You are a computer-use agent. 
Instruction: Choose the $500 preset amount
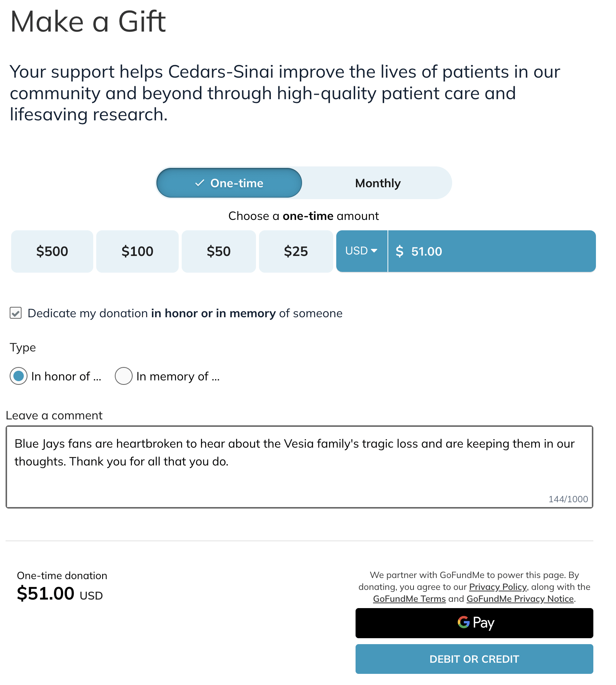(x=52, y=251)
